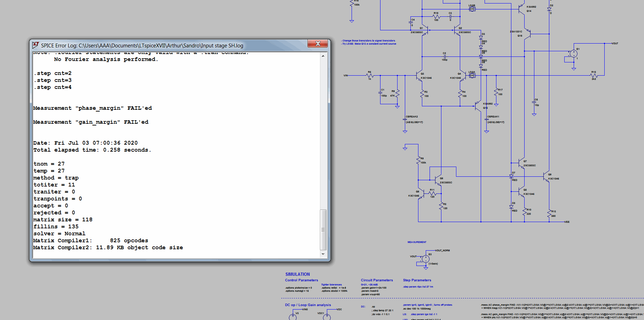The image size is (644, 320).
Task: Click the '.param gain=1+2k/100' directive
Action: click(x=374, y=288)
